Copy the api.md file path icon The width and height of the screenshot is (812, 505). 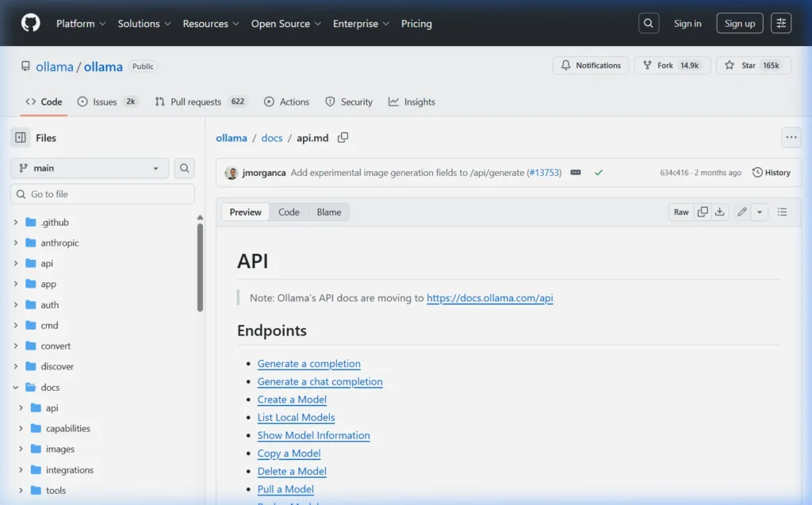[343, 137]
